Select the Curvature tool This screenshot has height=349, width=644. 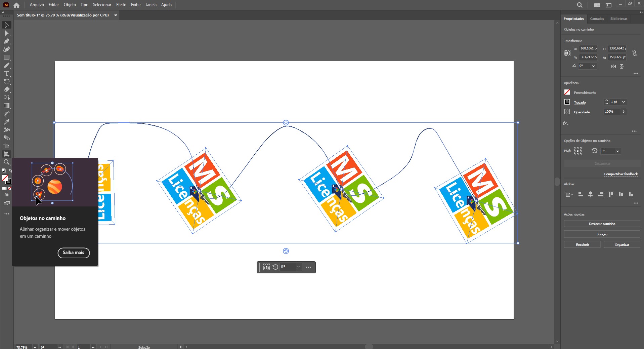pyautogui.click(x=6, y=49)
